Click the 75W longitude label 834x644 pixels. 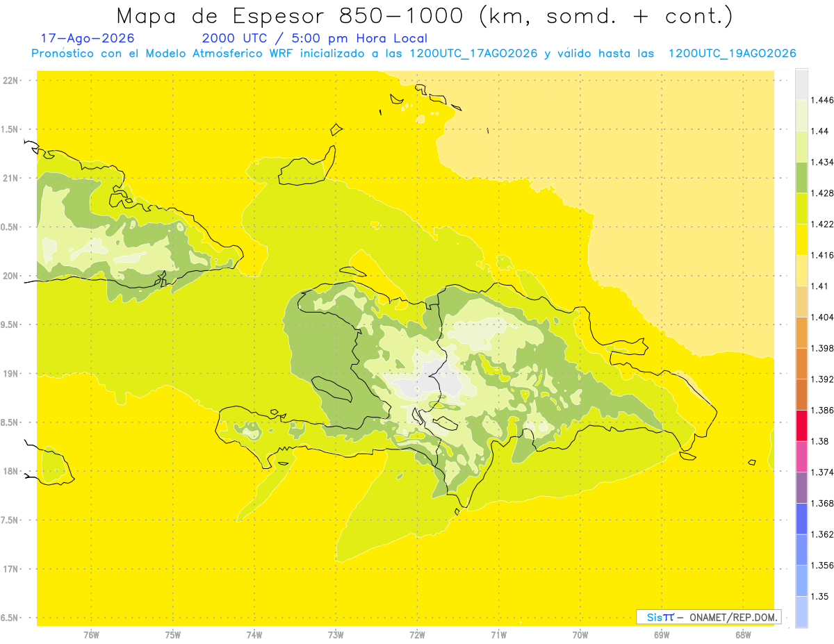coord(173,635)
